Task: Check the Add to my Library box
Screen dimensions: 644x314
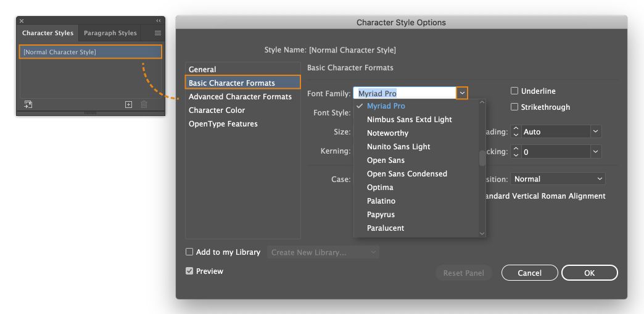Action: pos(190,252)
